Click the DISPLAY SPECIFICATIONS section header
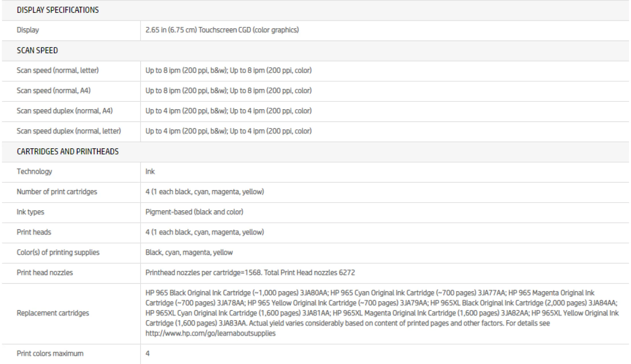Viewport: 631px width, 364px height. click(58, 10)
